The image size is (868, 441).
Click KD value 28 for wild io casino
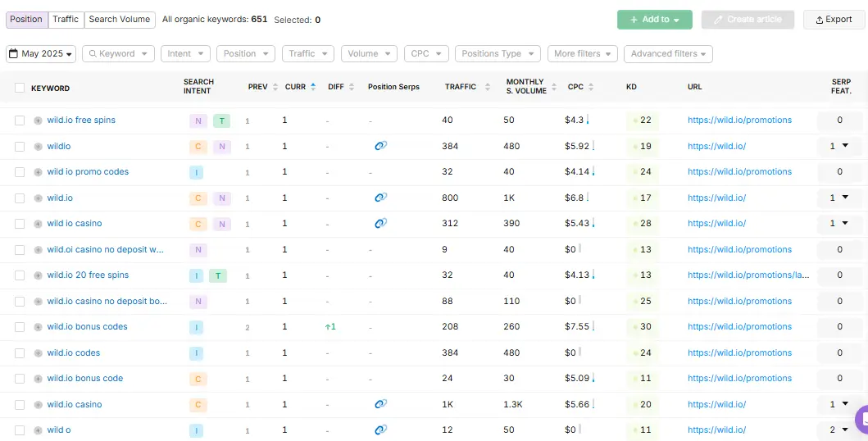(x=645, y=224)
